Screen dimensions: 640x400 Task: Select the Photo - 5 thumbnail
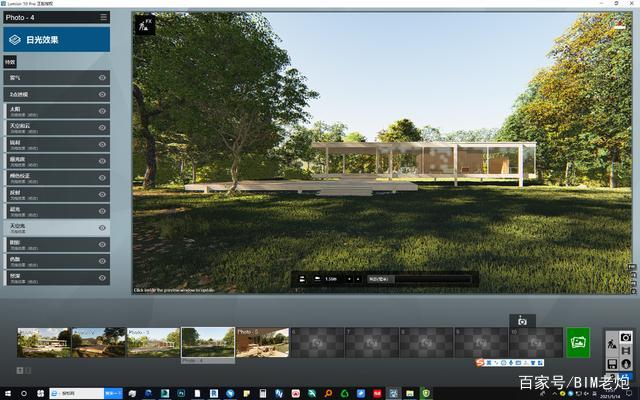coord(262,342)
